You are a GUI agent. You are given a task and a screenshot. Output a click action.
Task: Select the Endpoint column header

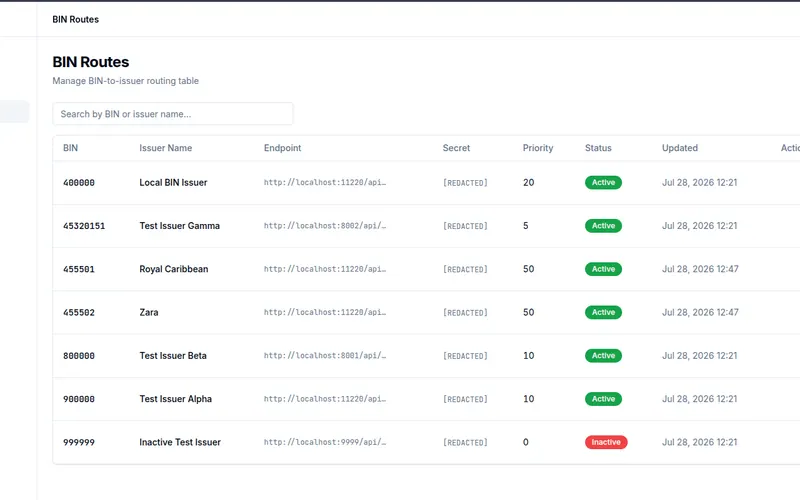282,148
